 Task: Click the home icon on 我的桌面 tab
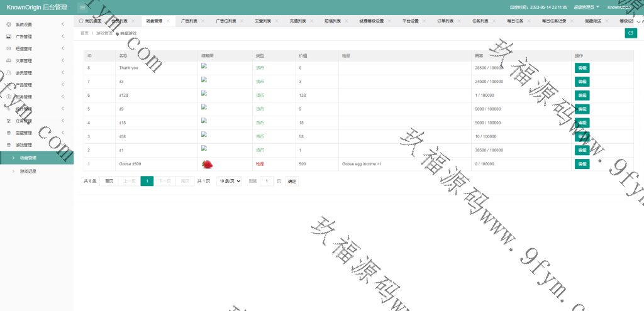pos(81,21)
